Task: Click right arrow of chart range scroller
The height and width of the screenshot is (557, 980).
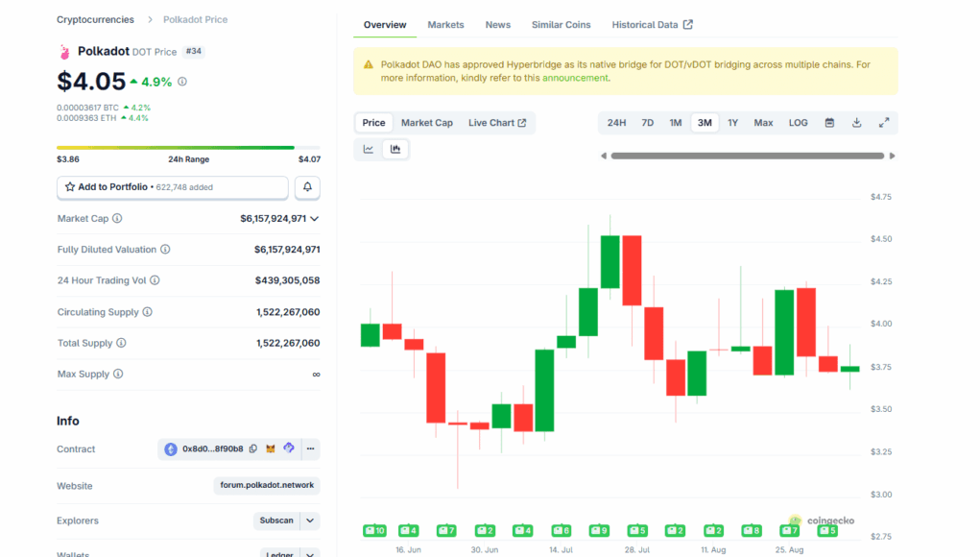Action: coord(892,156)
